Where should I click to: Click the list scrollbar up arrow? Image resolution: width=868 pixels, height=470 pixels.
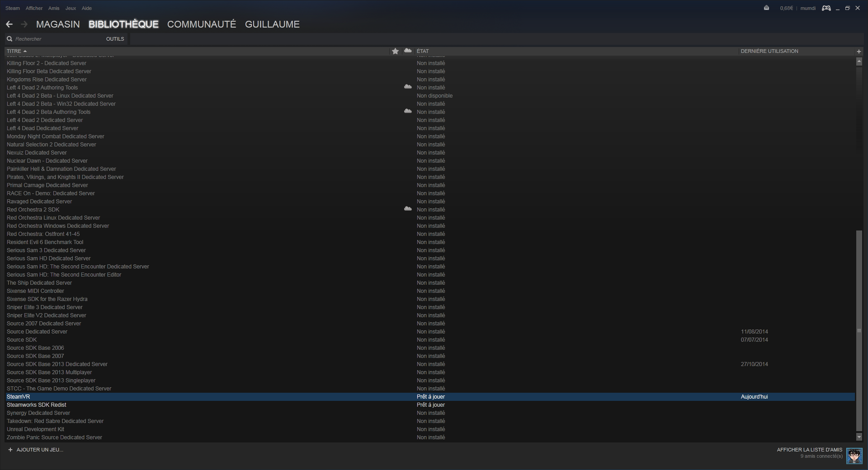click(x=859, y=62)
